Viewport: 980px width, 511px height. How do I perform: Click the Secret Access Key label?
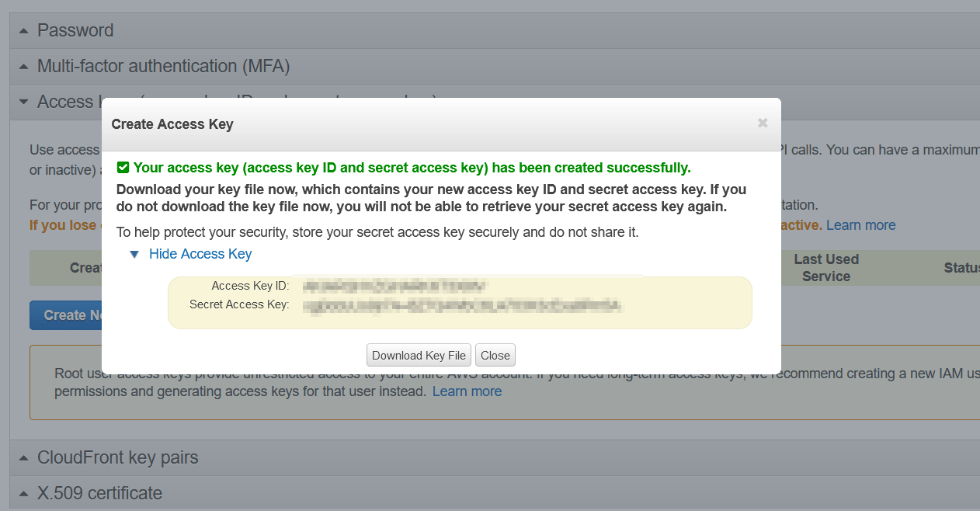[x=239, y=304]
